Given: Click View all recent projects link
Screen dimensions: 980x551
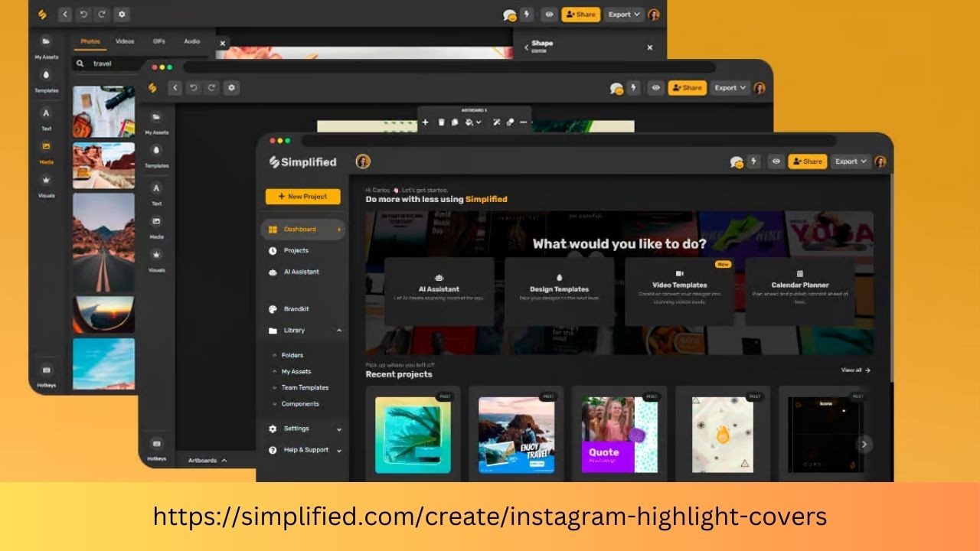Looking at the screenshot, I should coord(856,370).
